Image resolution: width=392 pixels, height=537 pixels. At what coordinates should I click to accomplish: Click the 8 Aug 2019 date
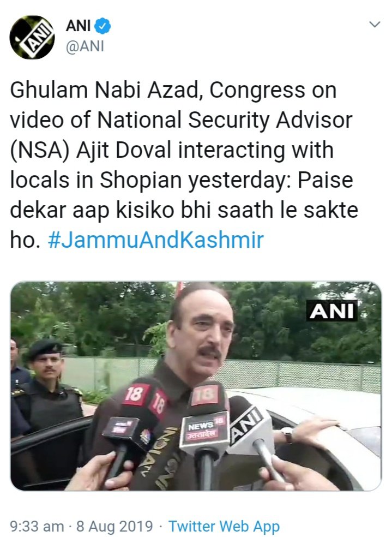coord(114,526)
